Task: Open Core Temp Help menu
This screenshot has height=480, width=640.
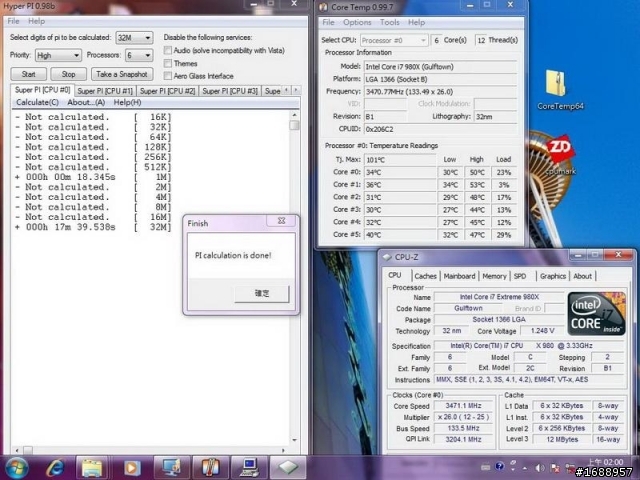Action: [416, 22]
